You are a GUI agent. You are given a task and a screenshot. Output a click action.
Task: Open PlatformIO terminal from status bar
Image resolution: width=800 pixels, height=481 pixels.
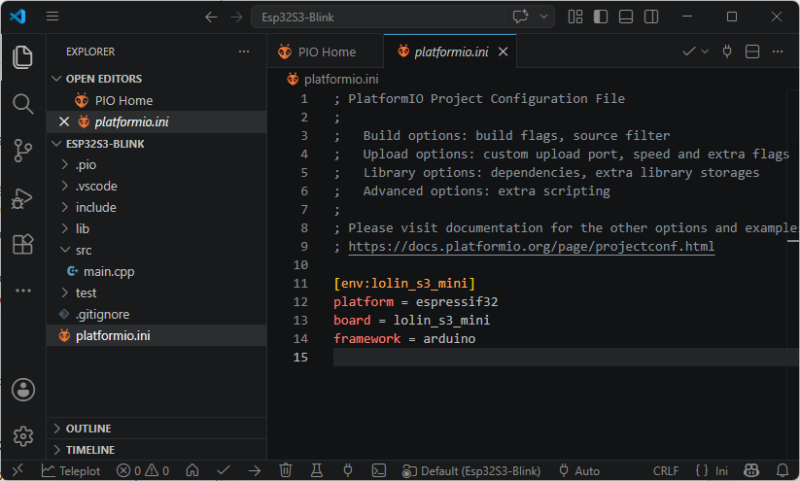[x=379, y=470]
